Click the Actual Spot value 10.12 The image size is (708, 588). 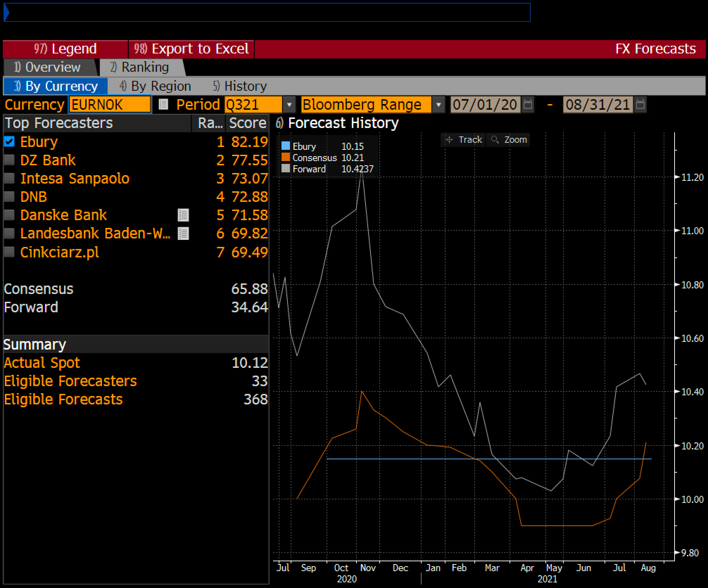pyautogui.click(x=250, y=363)
